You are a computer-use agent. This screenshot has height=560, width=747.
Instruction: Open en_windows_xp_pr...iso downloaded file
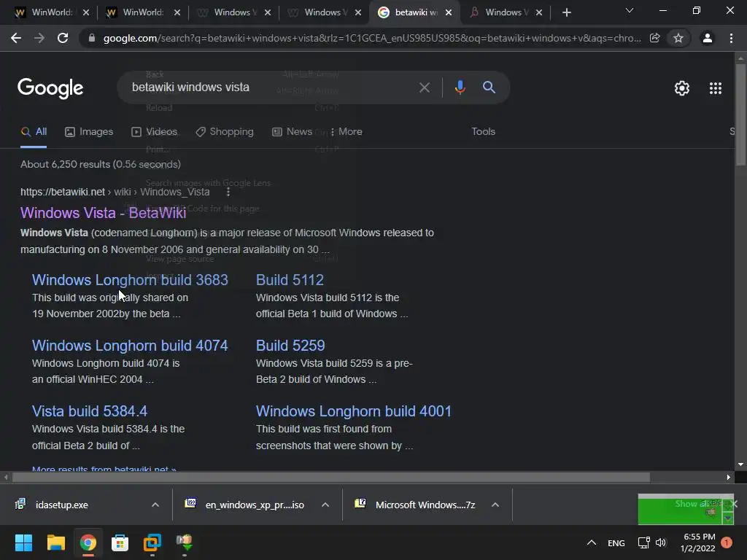pyautogui.click(x=255, y=505)
